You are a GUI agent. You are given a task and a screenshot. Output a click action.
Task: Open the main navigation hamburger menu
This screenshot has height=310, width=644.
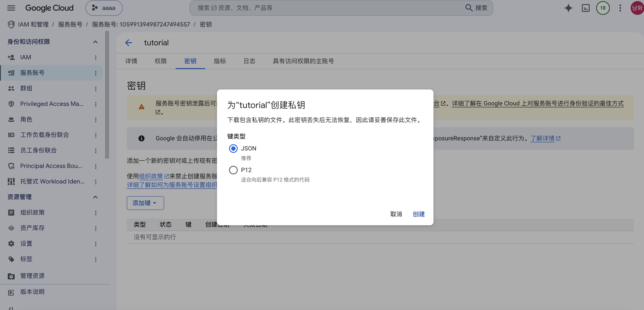(x=11, y=8)
